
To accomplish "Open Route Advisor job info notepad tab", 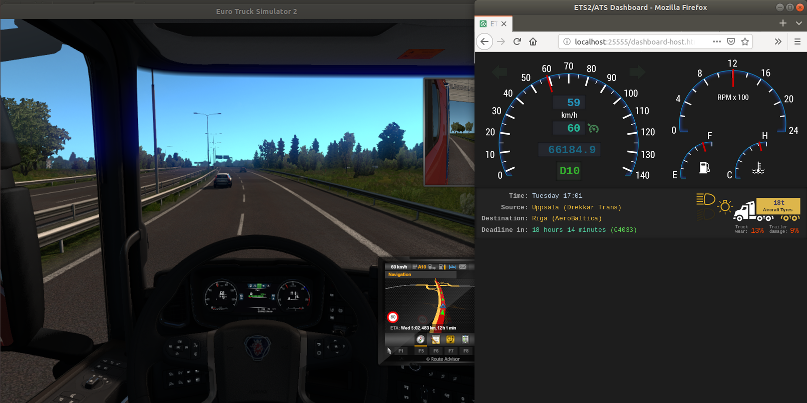I will coord(435,339).
